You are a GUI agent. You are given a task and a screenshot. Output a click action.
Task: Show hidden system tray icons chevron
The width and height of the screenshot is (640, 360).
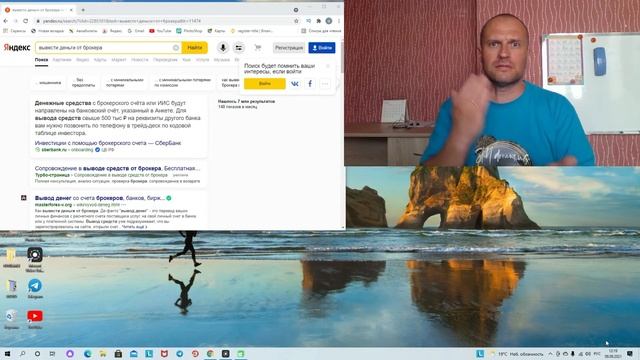550,354
